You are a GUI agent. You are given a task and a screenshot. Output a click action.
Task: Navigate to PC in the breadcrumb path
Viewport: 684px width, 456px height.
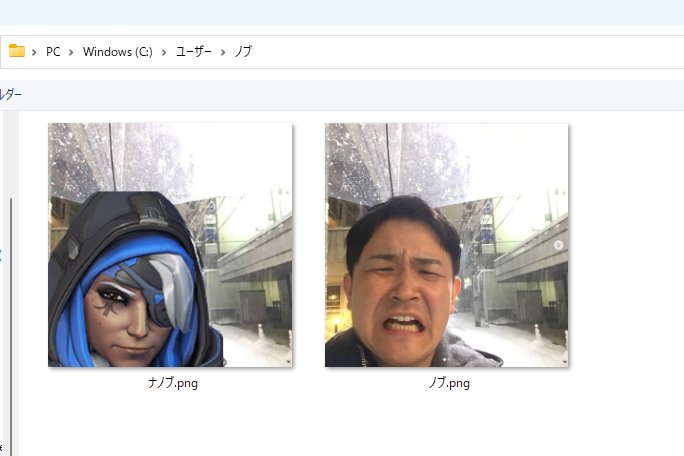tap(53, 52)
